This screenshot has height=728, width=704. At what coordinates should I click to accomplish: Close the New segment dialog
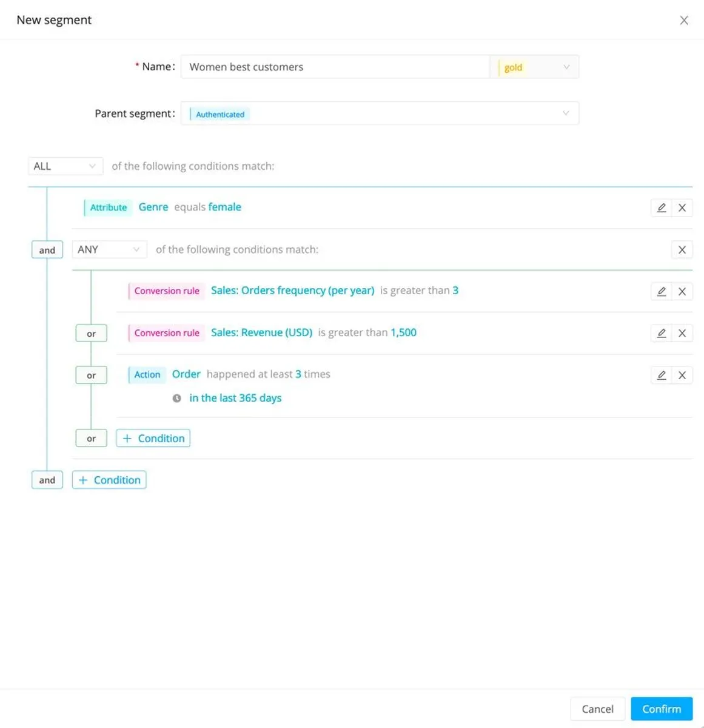tap(684, 21)
